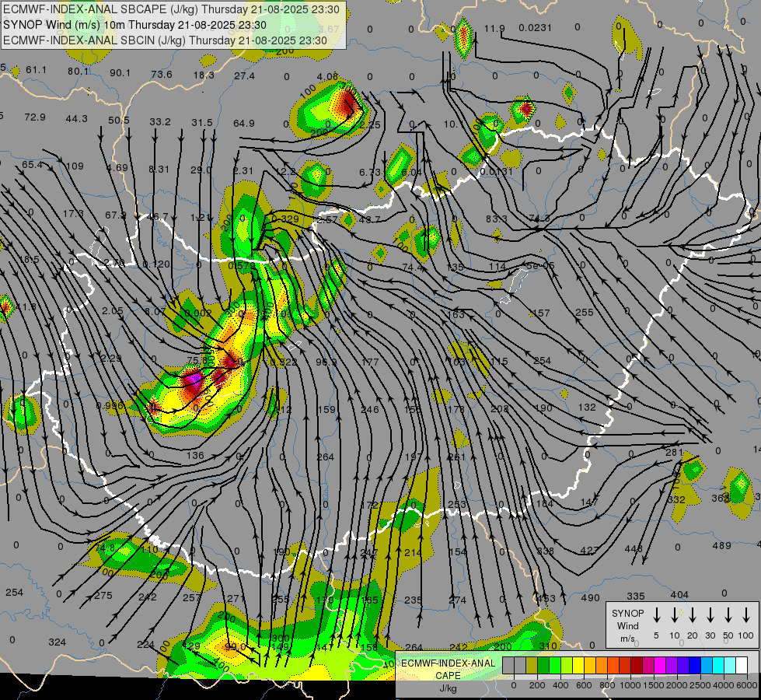The height and width of the screenshot is (700, 761).
Task: Click the map value 335
Action: pos(635,596)
